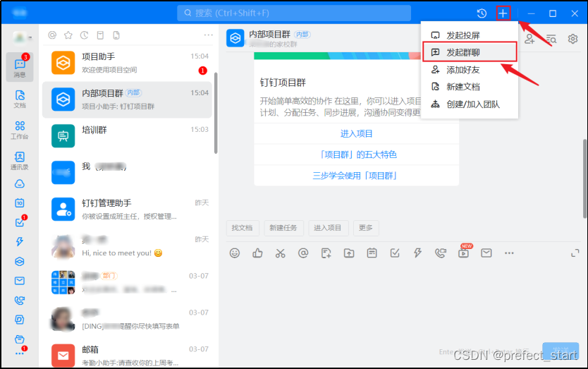Click the 内部项目群 group avatar in header

point(235,38)
